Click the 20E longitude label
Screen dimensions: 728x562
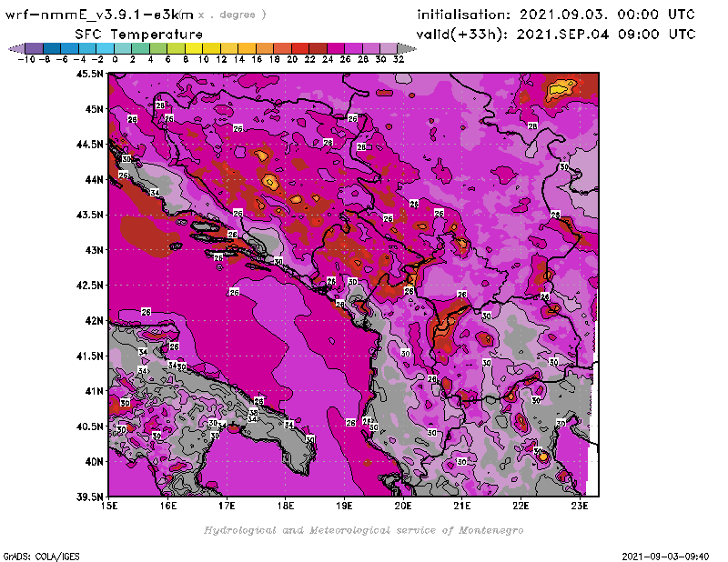click(x=403, y=506)
